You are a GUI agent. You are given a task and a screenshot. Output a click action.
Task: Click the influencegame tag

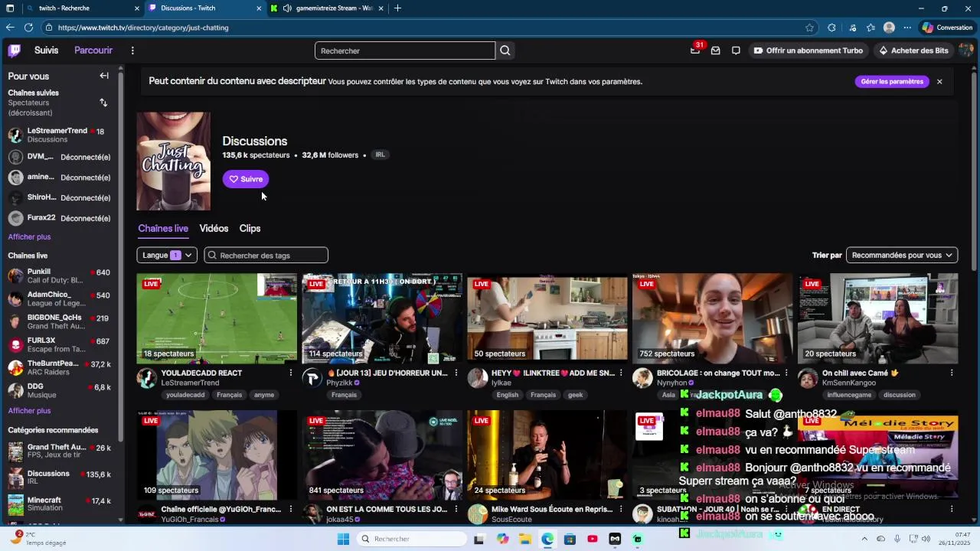849,395
